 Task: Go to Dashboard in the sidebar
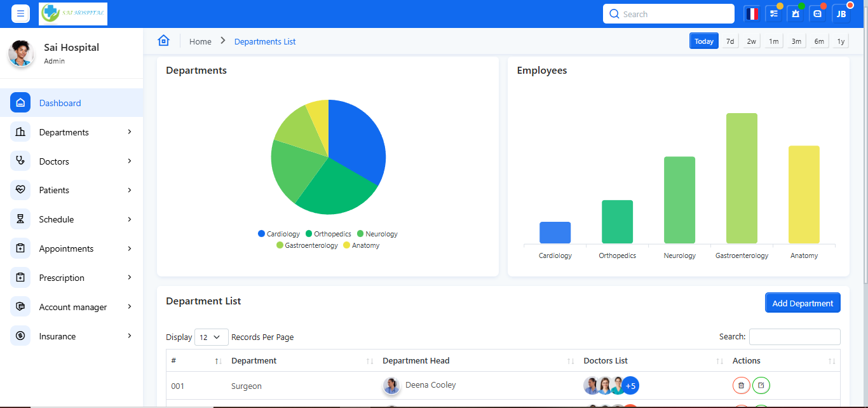tap(60, 103)
